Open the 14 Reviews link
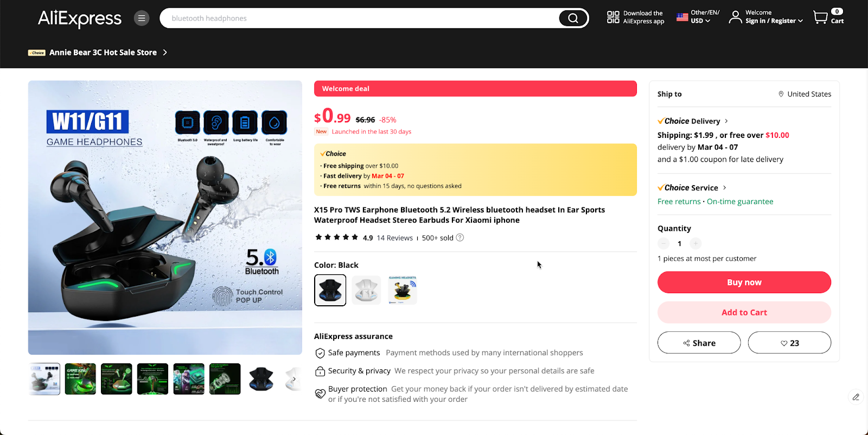The image size is (868, 435). tap(395, 238)
